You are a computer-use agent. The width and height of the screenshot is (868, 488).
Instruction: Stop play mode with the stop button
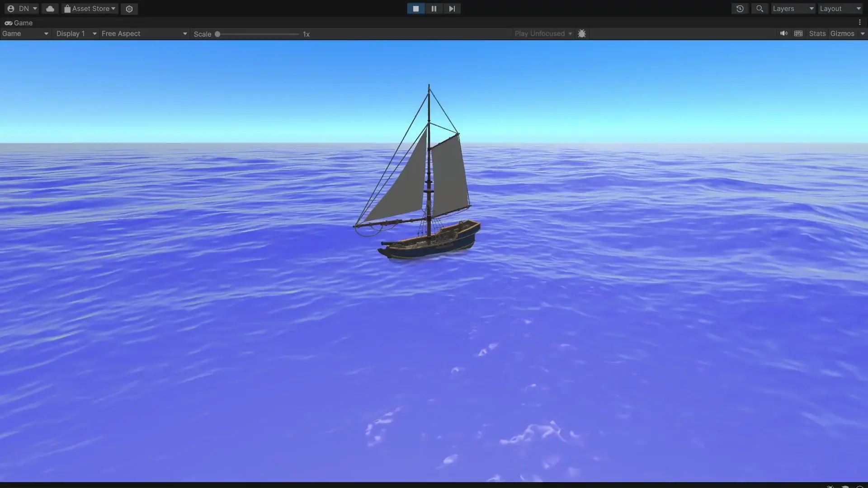tap(415, 9)
